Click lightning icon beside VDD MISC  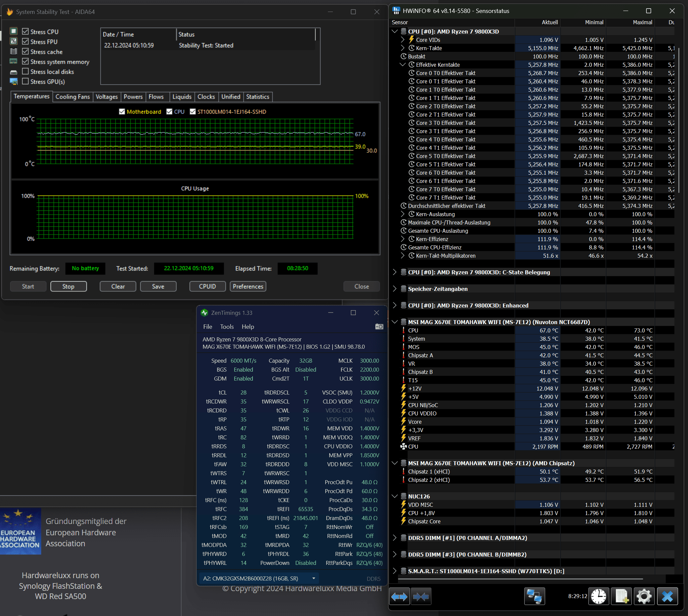pyautogui.click(x=404, y=505)
